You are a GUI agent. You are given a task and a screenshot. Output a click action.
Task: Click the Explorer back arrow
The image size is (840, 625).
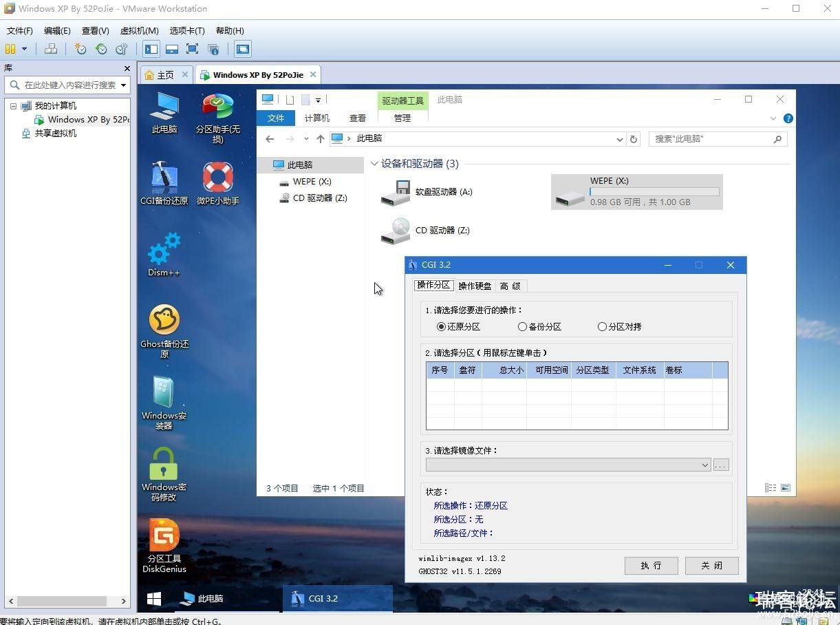coord(270,139)
